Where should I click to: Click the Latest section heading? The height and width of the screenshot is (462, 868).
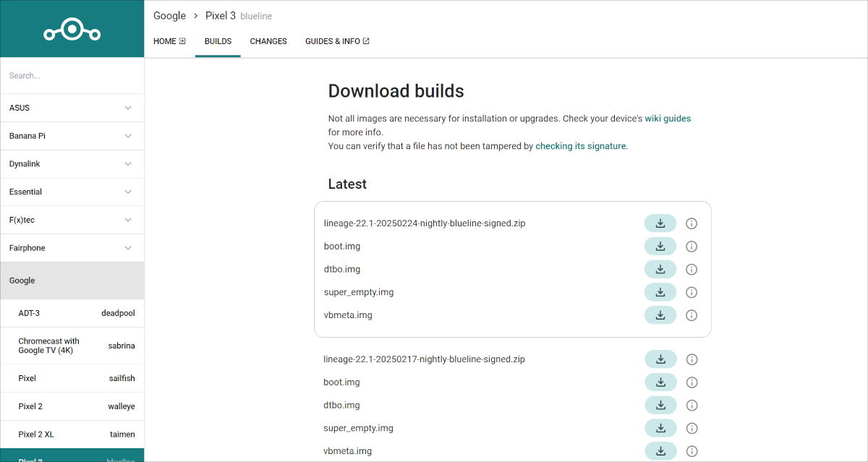[x=347, y=184]
